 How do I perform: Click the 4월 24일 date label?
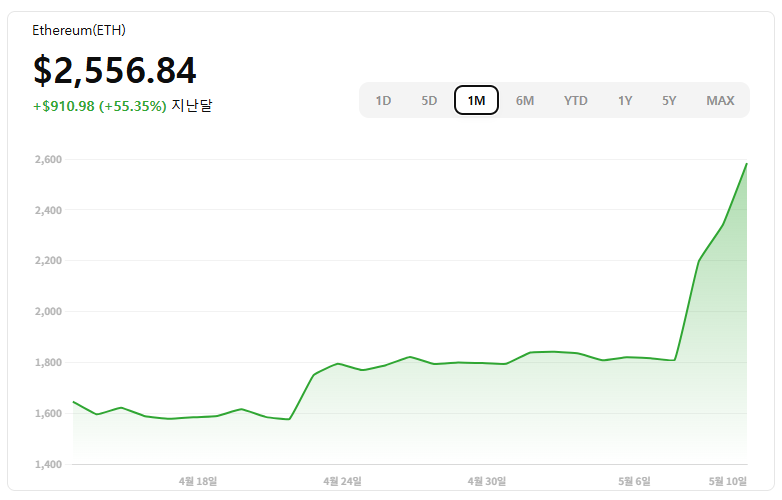point(342,481)
